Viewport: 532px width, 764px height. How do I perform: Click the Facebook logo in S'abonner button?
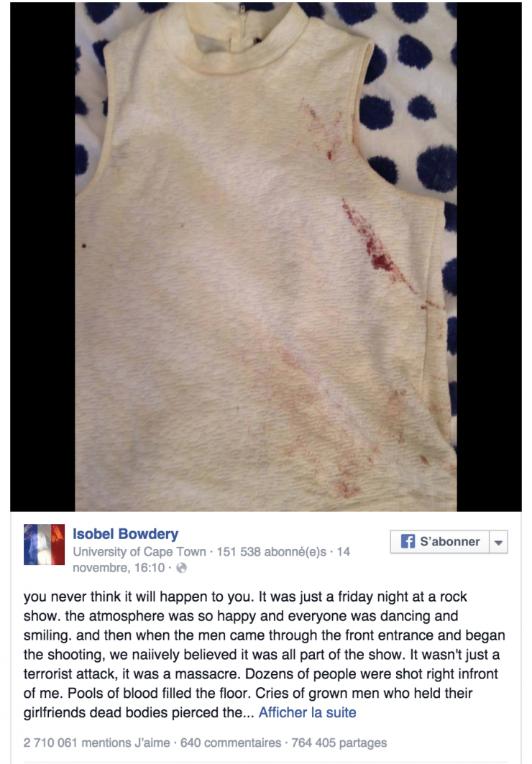point(408,541)
